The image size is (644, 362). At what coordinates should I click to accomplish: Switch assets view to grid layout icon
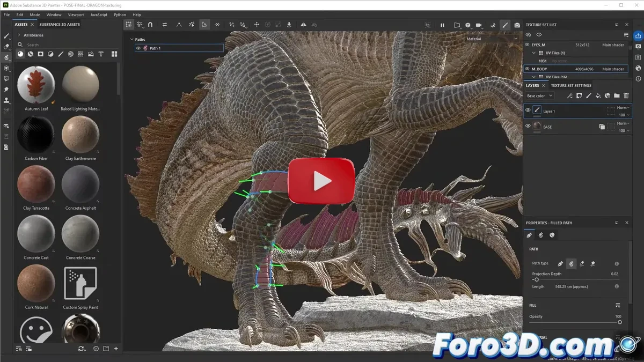coord(114,54)
